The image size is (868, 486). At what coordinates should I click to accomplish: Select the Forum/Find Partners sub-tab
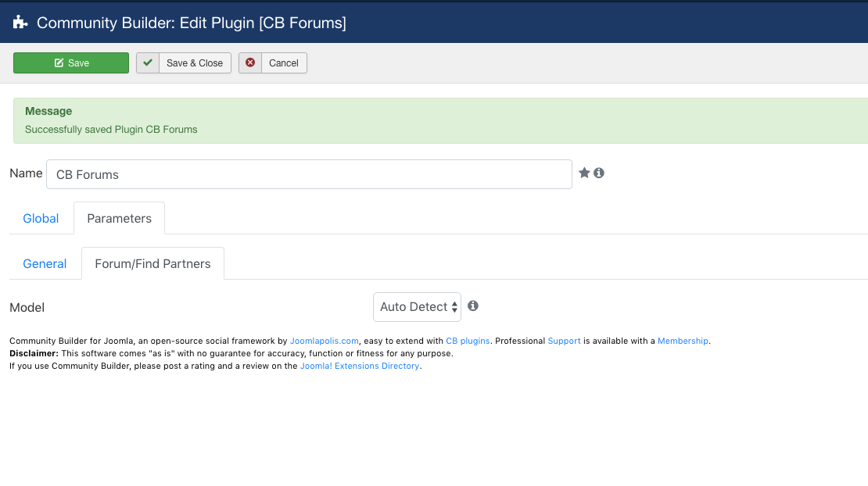coord(152,264)
